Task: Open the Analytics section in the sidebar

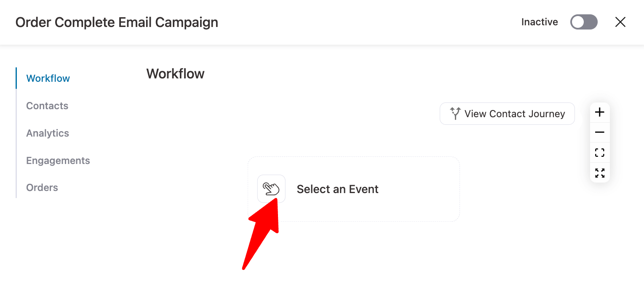Action: [48, 133]
